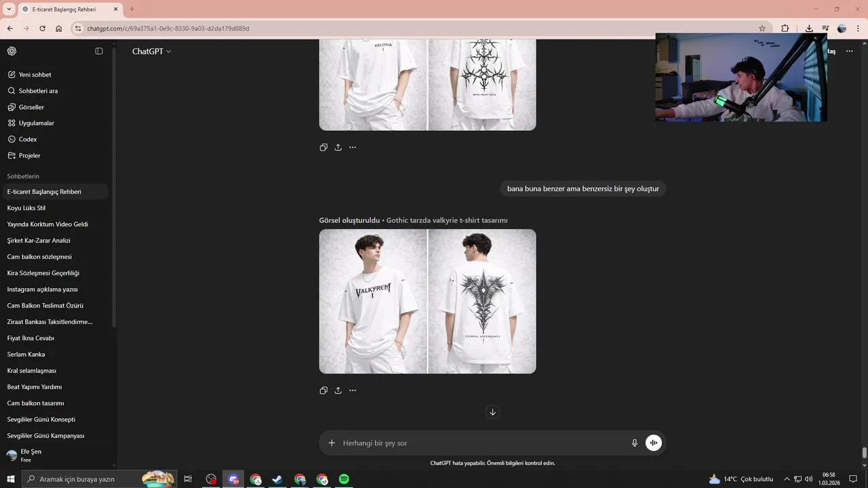Screen dimensions: 868x488
Task: Copy the Veloria image response
Action: click(323, 147)
